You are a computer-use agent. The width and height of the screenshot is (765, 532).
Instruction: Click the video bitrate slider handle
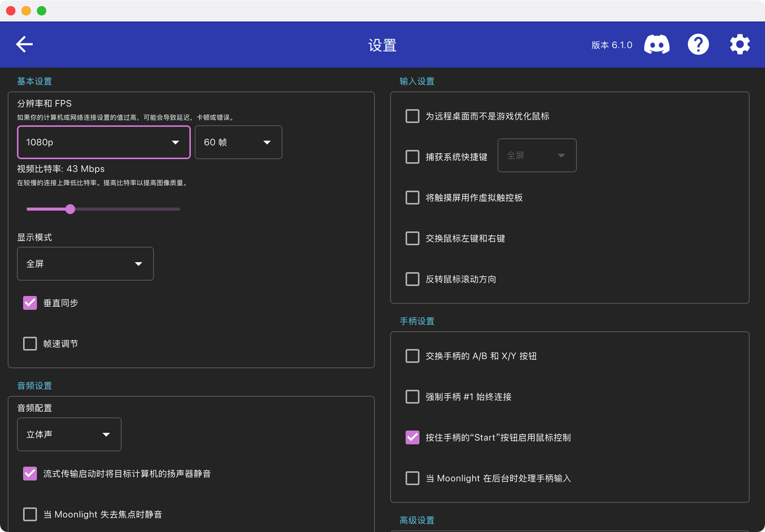pos(70,209)
